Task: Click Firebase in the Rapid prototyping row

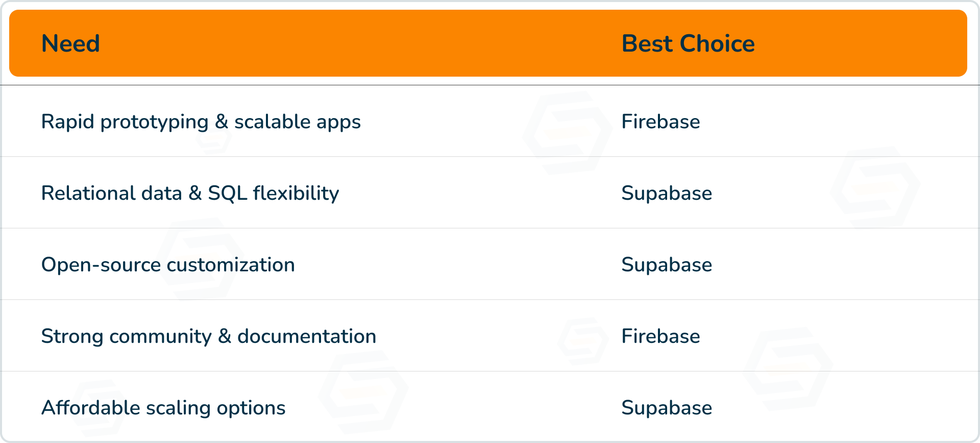Action: pos(660,122)
